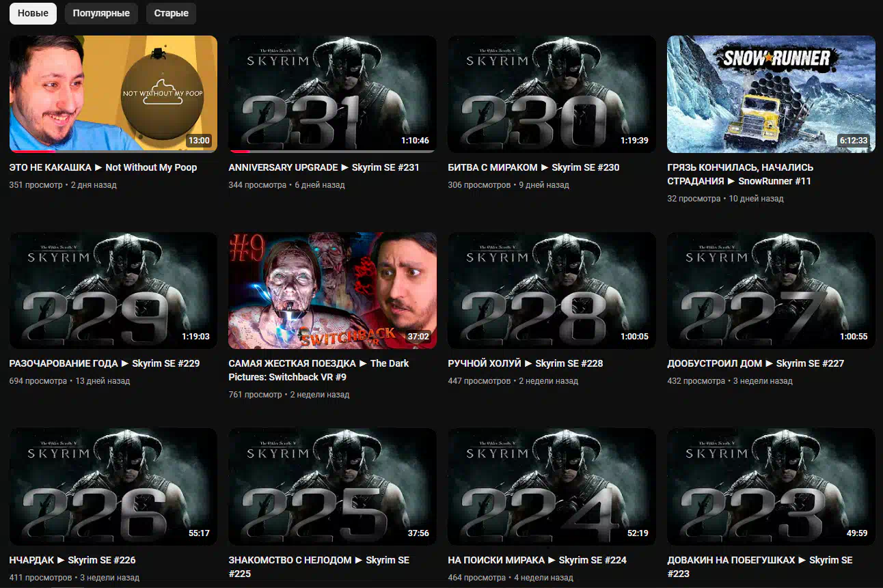Viewport: 883px width, 588px height.
Task: Click the 37:56 duration badge
Action: (x=418, y=533)
